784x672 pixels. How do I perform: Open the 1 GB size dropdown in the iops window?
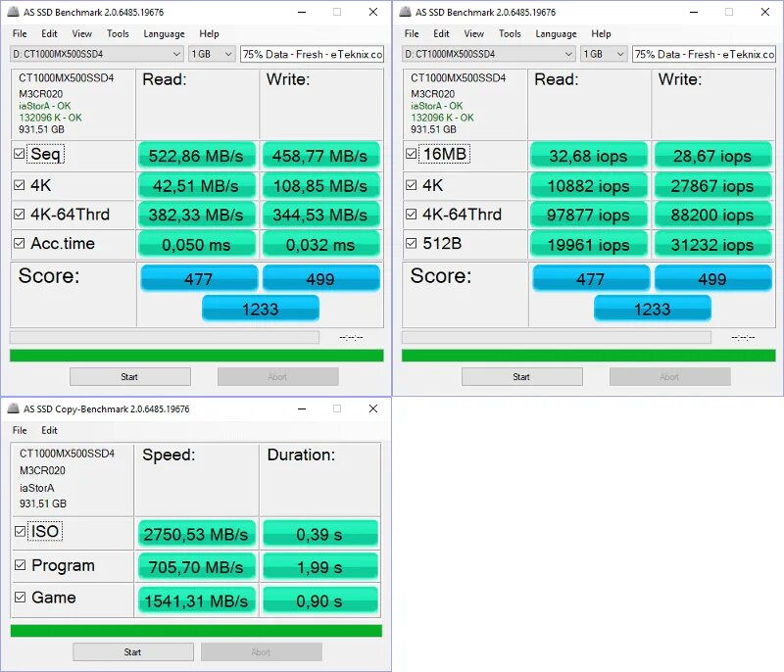604,54
